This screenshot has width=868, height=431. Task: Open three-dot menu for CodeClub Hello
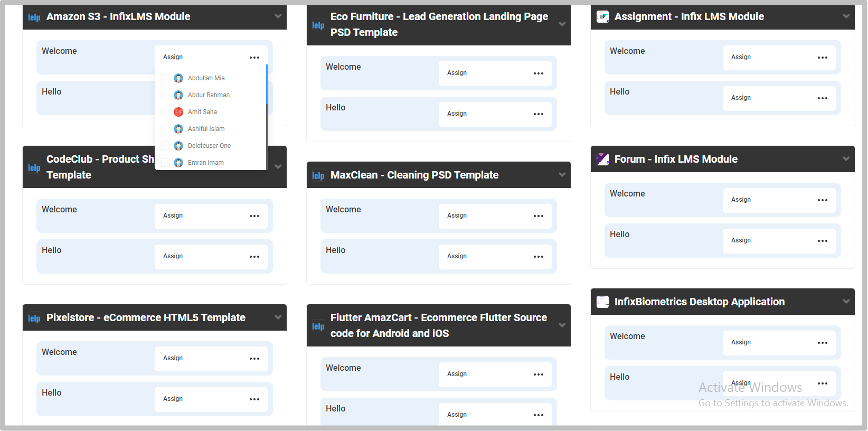tap(254, 257)
